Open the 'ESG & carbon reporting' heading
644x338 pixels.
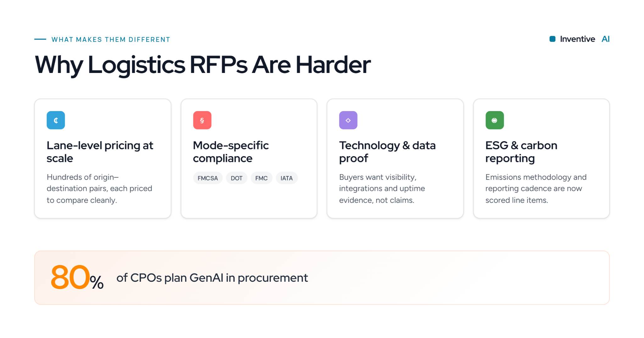(521, 152)
